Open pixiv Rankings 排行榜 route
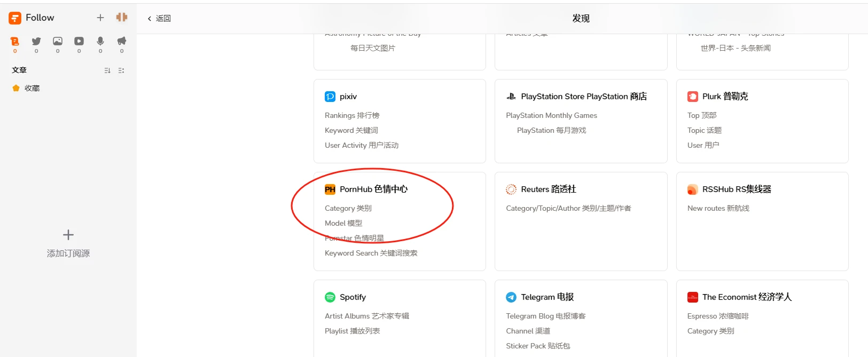The width and height of the screenshot is (868, 357). pyautogui.click(x=352, y=115)
